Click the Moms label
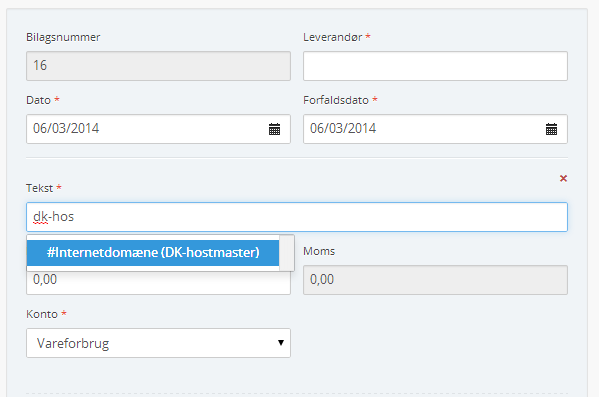 click(319, 251)
